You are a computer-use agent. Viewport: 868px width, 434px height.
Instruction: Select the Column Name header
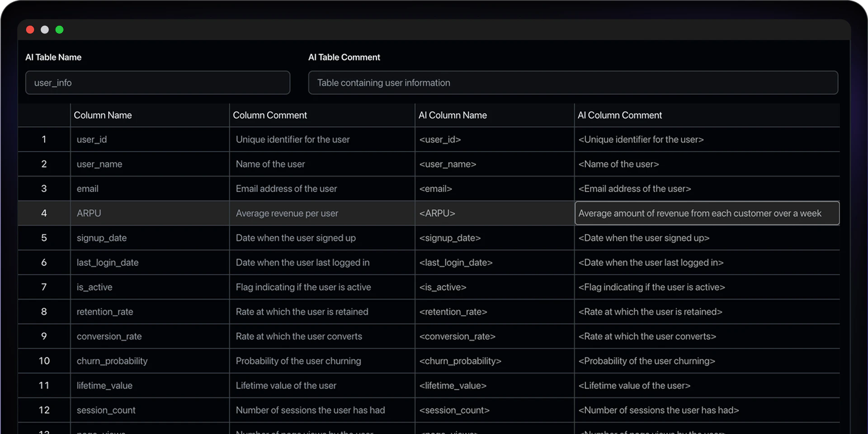point(103,115)
